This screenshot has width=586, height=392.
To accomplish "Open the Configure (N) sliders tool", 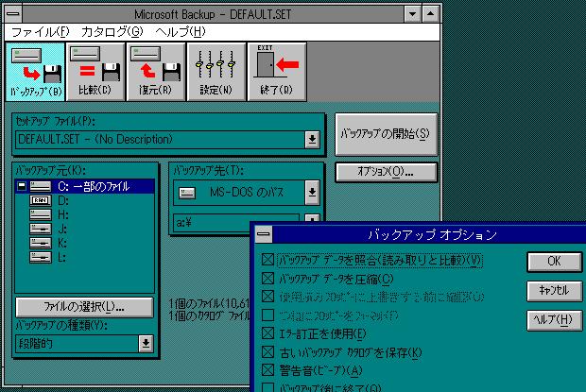I will pos(216,71).
